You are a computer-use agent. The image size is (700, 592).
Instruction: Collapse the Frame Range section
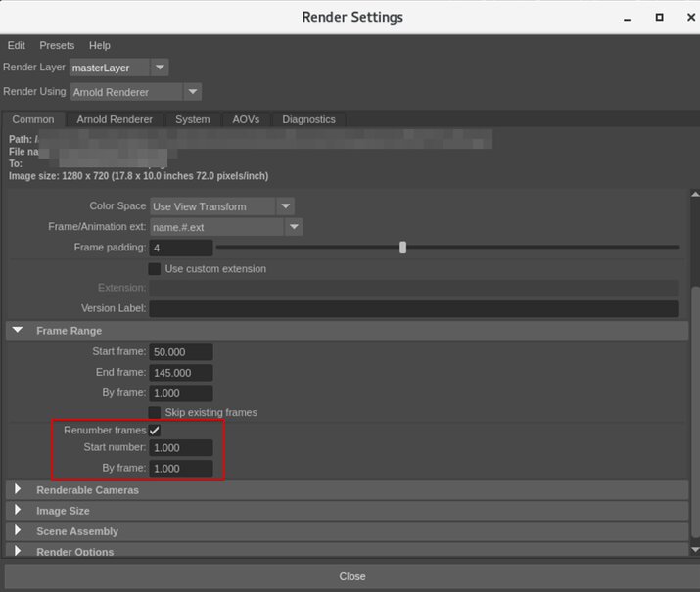pos(18,331)
